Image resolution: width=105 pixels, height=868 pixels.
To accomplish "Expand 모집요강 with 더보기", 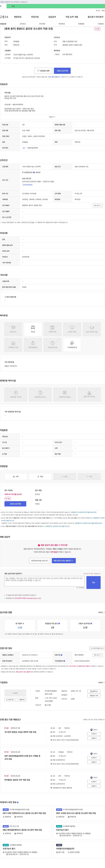I will [52, 117].
